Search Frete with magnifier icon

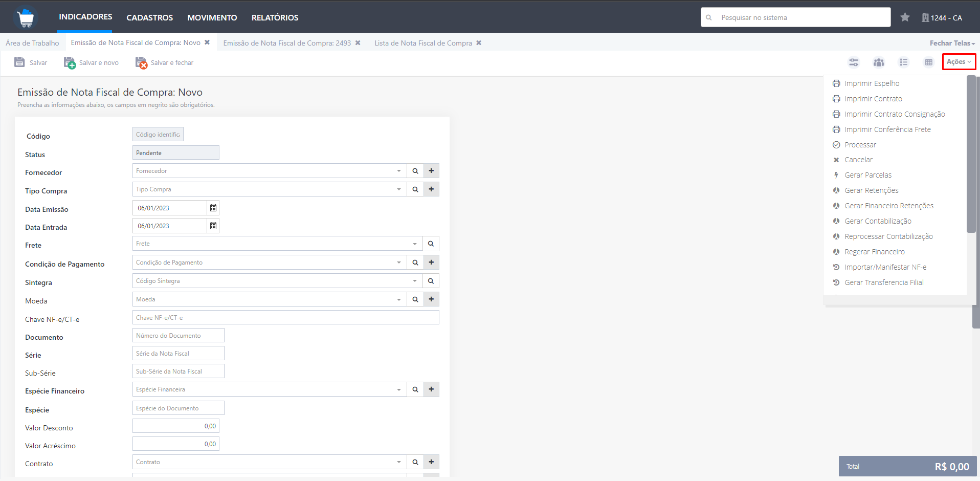tap(431, 244)
